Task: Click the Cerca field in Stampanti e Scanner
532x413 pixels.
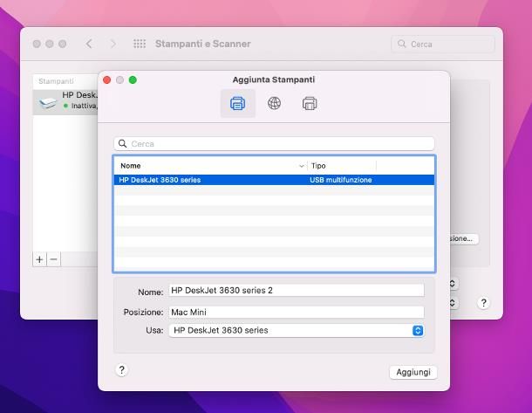Action: (x=443, y=45)
